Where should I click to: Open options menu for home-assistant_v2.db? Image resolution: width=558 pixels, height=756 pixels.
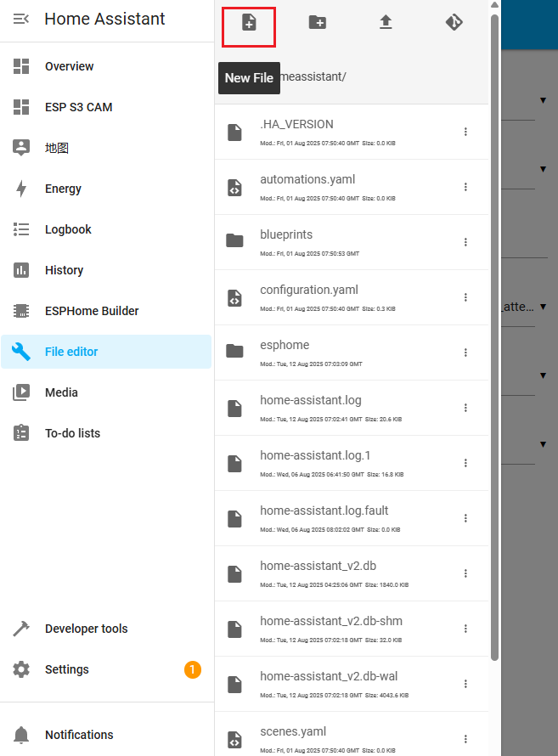pyautogui.click(x=465, y=573)
